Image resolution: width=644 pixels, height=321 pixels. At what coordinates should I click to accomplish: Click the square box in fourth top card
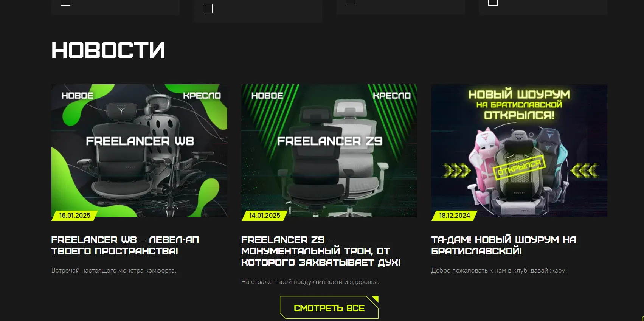[x=493, y=2]
